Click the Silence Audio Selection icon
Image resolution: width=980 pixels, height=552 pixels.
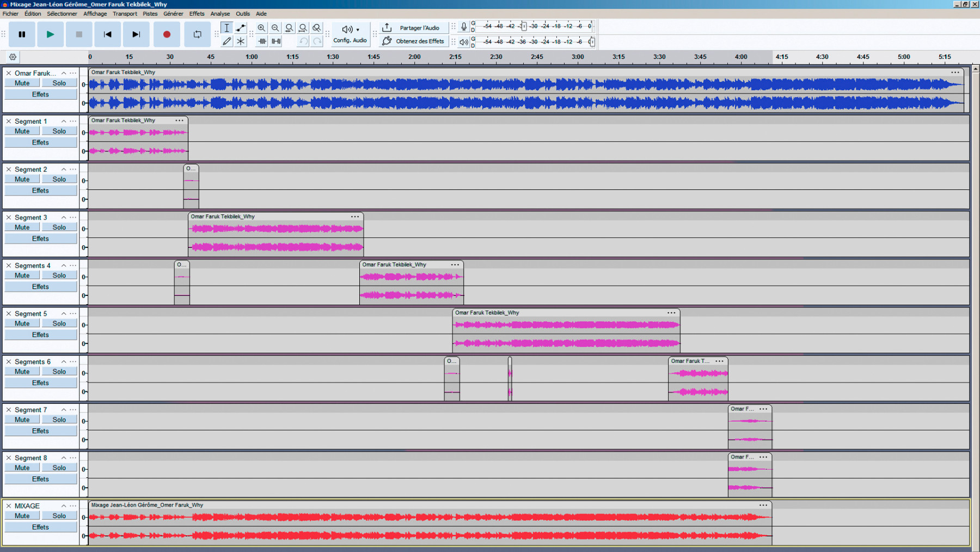tap(275, 41)
